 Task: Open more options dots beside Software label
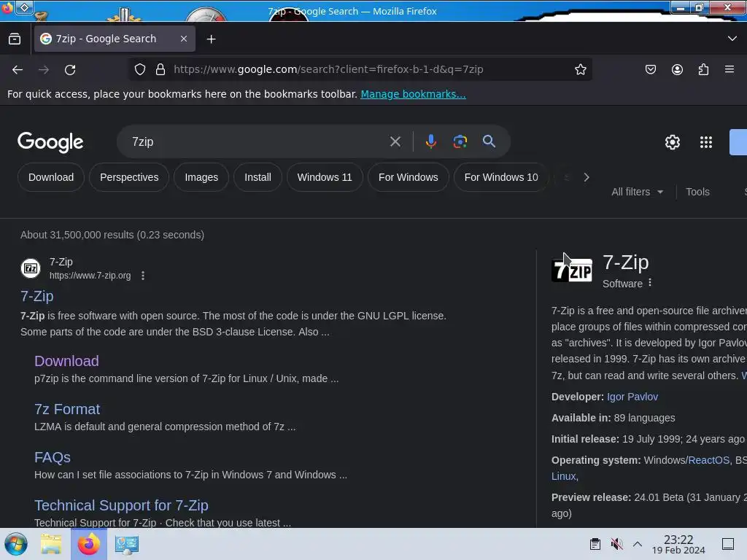coord(650,283)
